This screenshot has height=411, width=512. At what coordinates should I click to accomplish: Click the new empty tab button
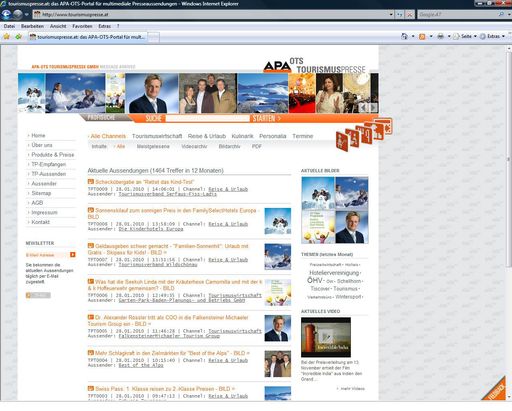tap(153, 37)
